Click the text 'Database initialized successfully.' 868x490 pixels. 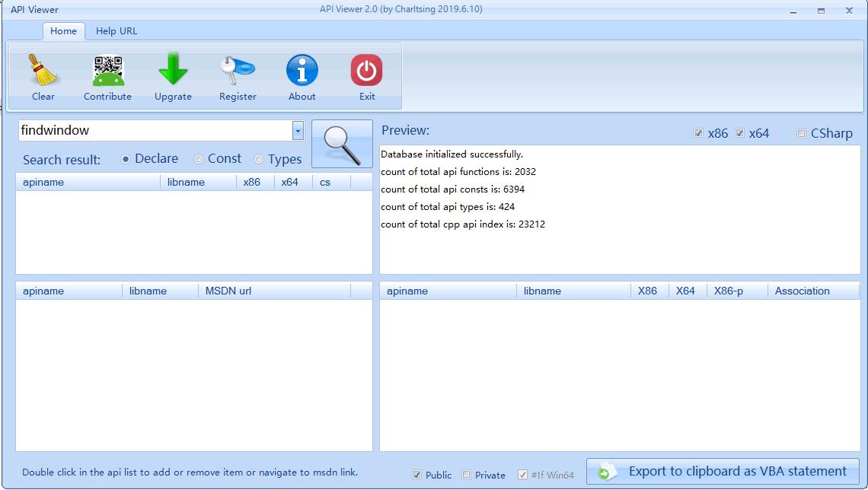point(452,154)
